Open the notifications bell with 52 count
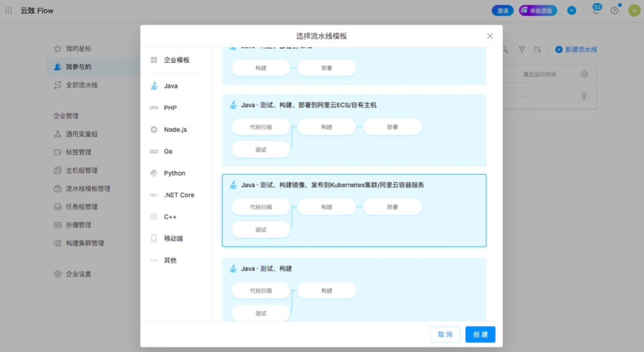 tap(596, 10)
